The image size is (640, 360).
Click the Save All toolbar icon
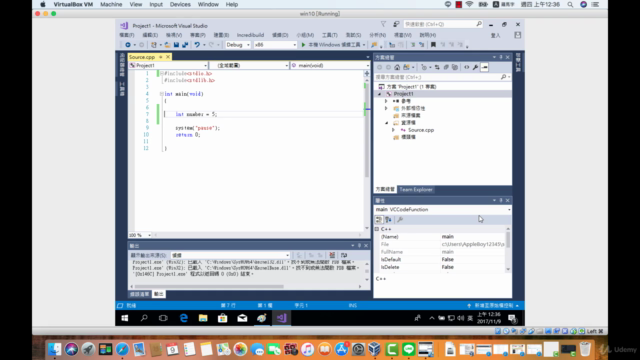click(x=185, y=45)
